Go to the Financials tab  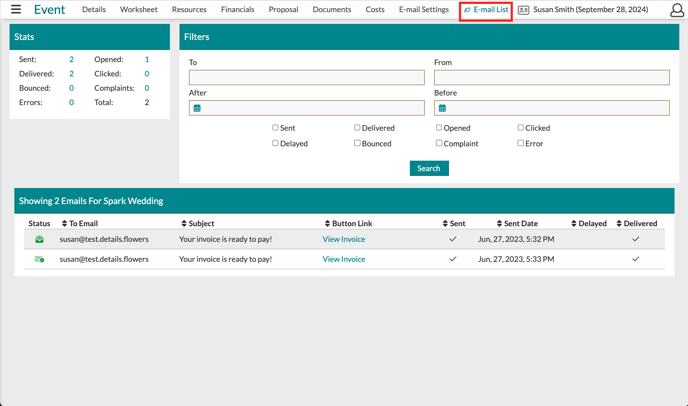pyautogui.click(x=237, y=10)
